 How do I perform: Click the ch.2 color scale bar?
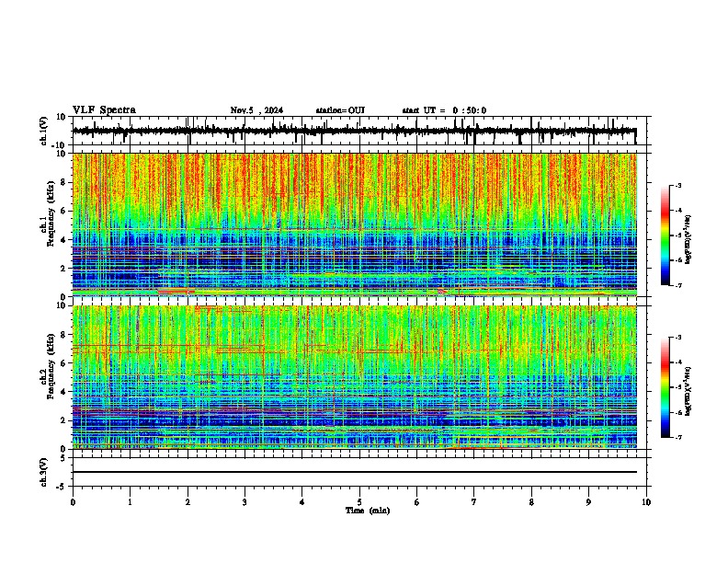pyautogui.click(x=665, y=387)
